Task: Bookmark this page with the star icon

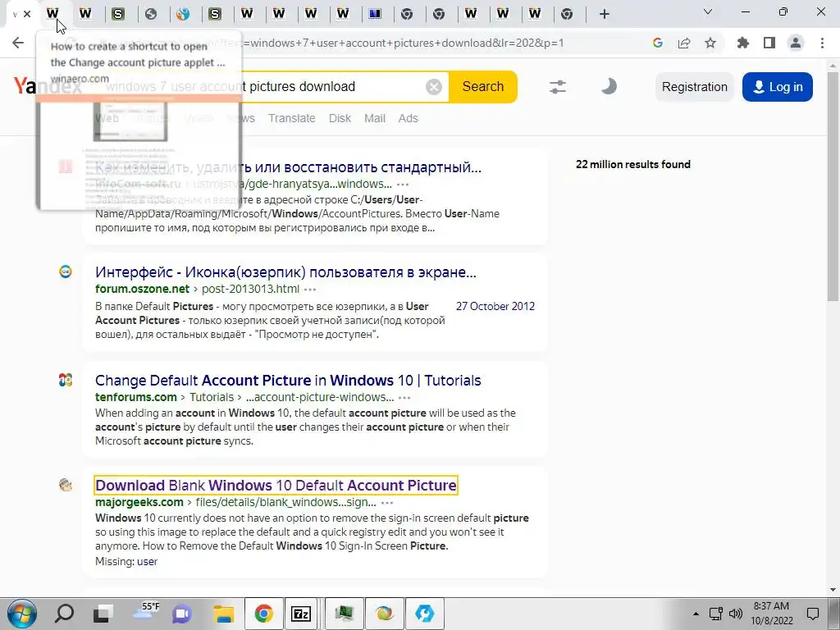Action: [x=710, y=43]
